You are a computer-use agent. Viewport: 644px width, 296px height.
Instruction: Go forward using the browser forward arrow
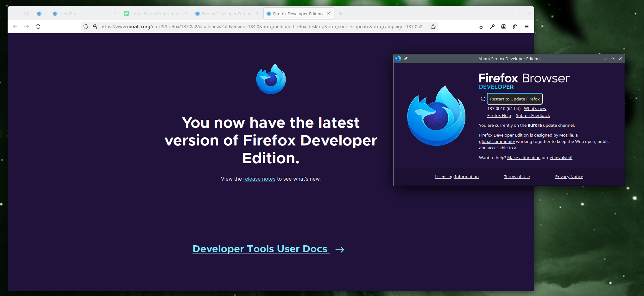pyautogui.click(x=27, y=27)
